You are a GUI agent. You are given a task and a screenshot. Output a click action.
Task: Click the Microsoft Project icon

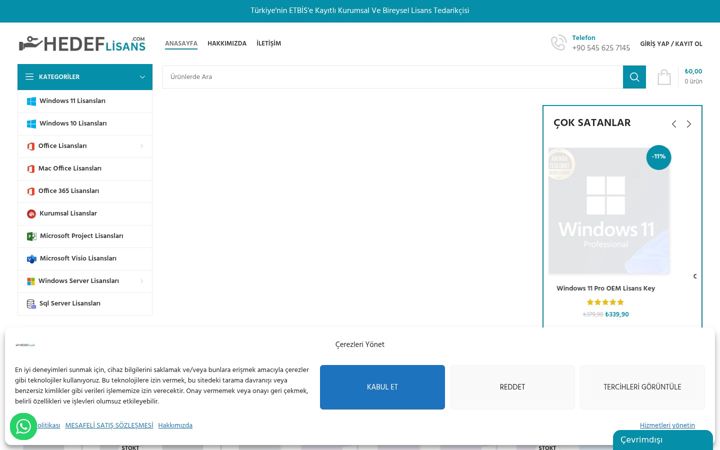click(x=31, y=236)
